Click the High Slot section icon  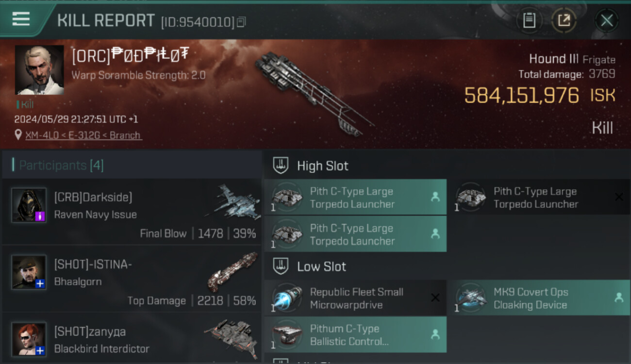(280, 165)
